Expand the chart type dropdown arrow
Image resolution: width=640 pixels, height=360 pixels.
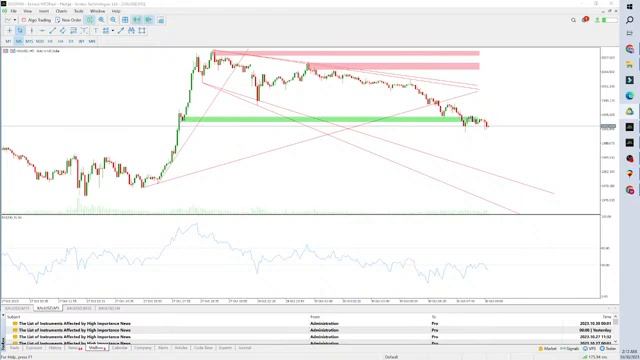coord(15,20)
